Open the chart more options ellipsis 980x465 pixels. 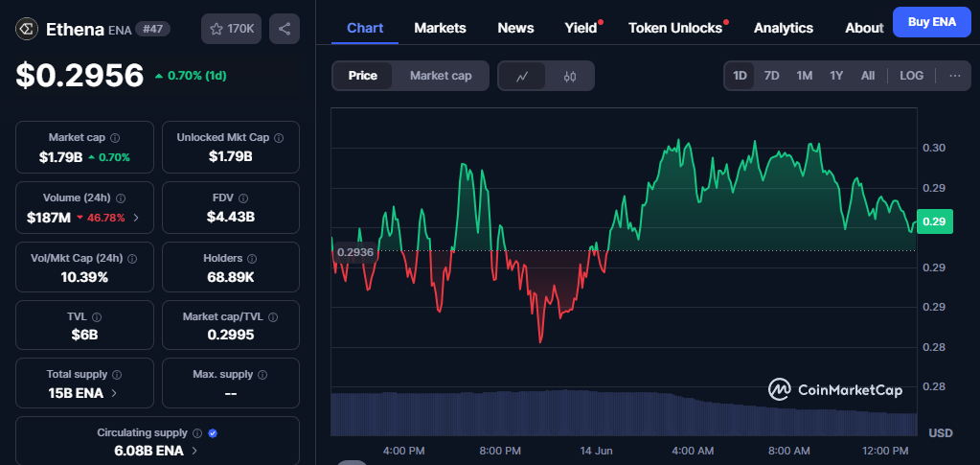point(955,76)
